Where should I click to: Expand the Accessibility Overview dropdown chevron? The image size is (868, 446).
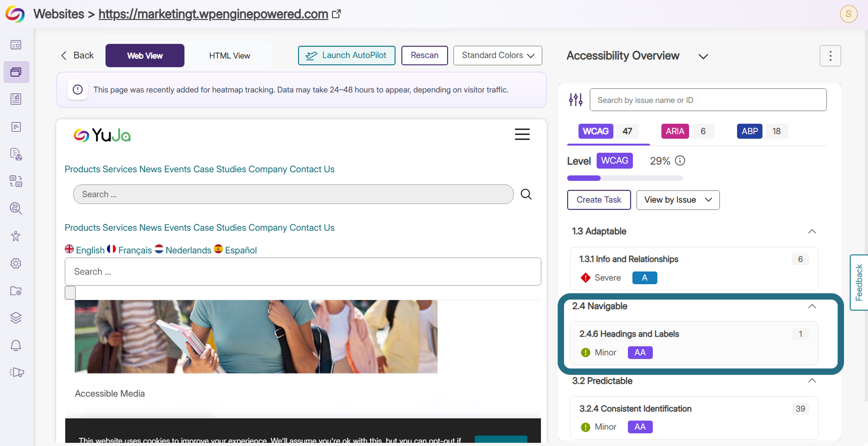pos(703,56)
